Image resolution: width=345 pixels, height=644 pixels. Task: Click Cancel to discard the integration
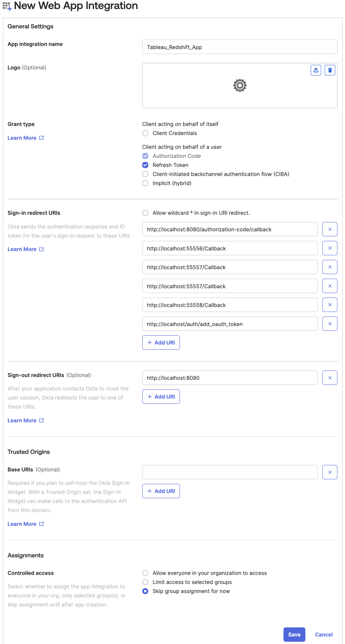tap(324, 635)
